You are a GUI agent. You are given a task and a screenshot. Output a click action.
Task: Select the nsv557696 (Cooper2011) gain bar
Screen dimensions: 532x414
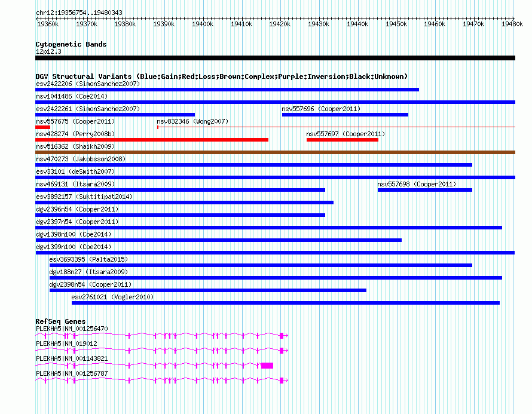[x=345, y=115]
